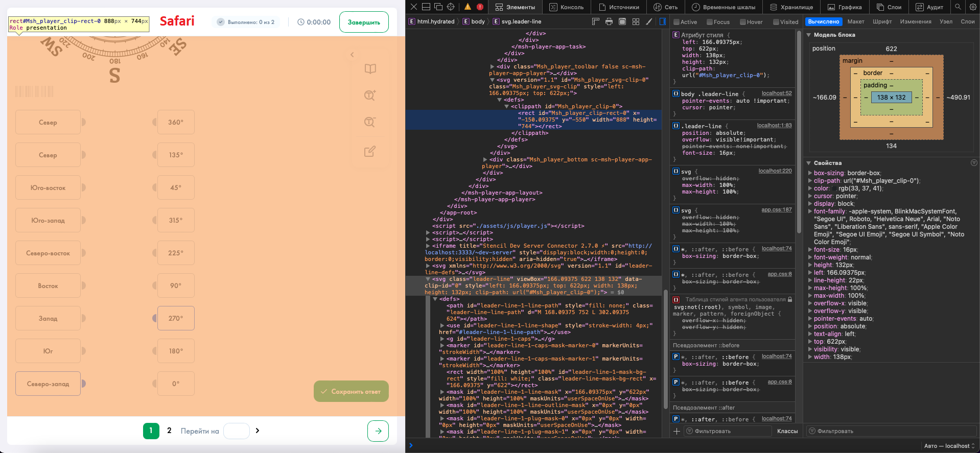
Task: Increase text size with T-plus magnifier
Action: (370, 96)
